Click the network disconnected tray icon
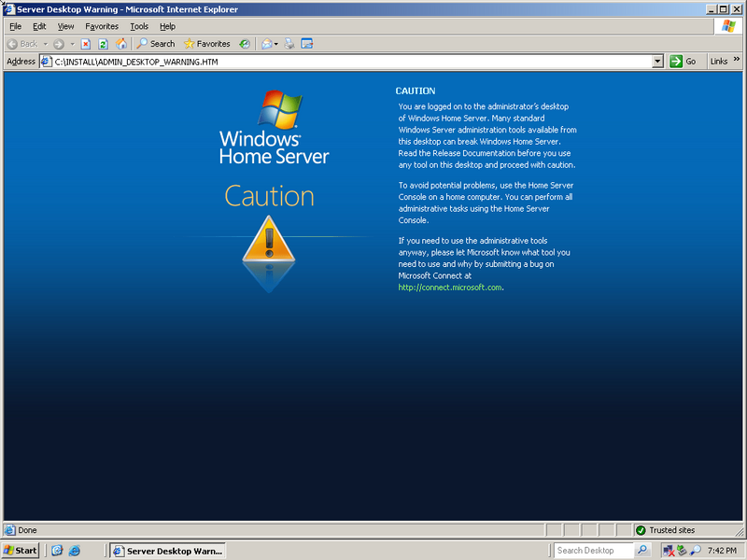 (669, 551)
